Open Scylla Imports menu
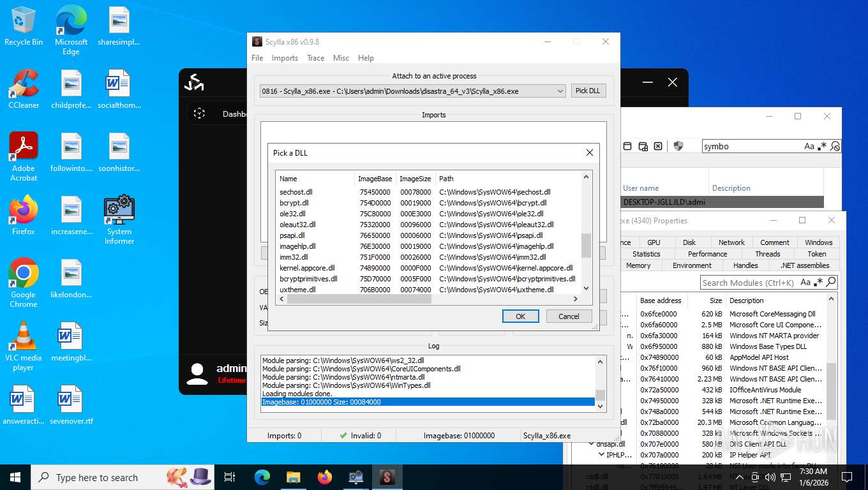 tap(285, 58)
